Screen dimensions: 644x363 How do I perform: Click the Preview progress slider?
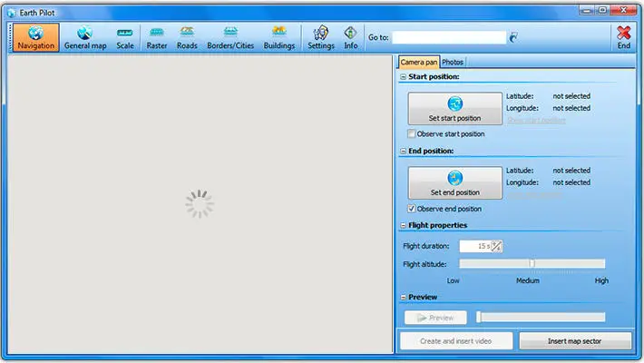tap(541, 317)
